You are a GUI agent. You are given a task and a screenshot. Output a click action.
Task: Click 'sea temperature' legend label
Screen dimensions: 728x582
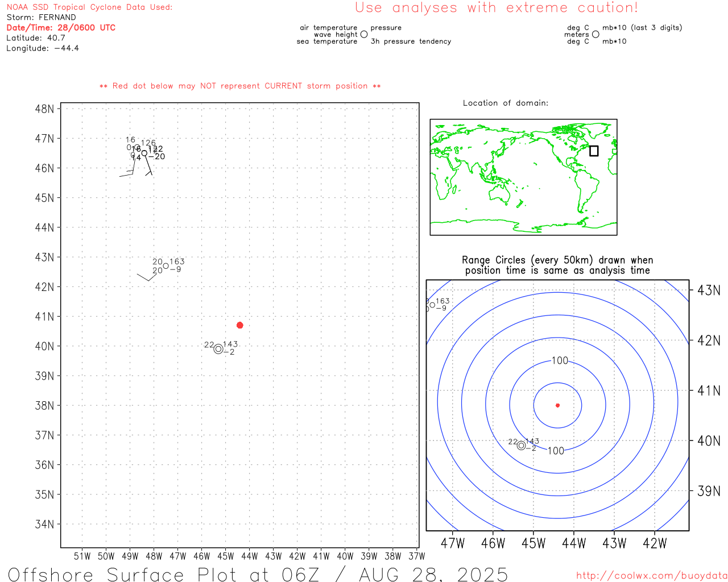coord(327,41)
